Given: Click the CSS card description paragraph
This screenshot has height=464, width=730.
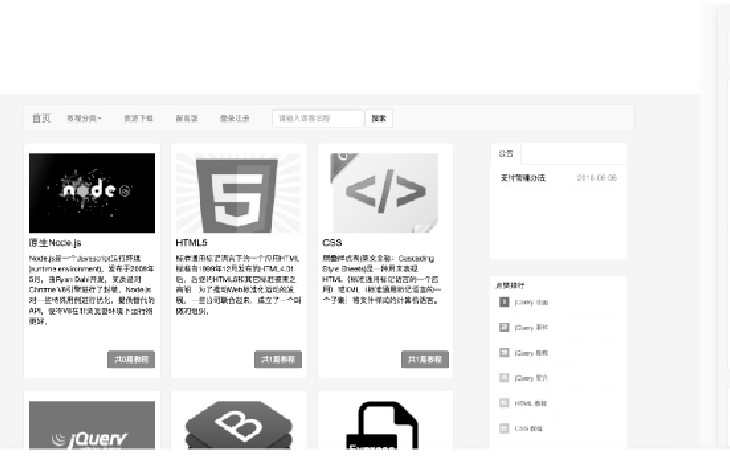Looking at the screenshot, I should click(x=382, y=279).
